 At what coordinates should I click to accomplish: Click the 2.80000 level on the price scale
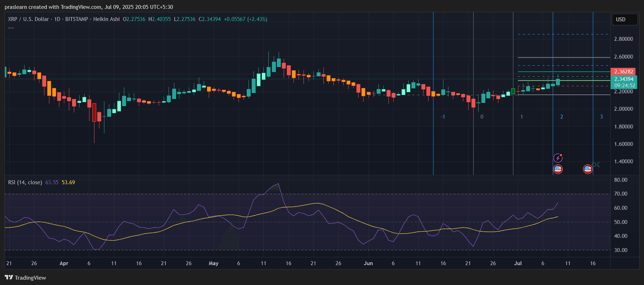[623, 39]
